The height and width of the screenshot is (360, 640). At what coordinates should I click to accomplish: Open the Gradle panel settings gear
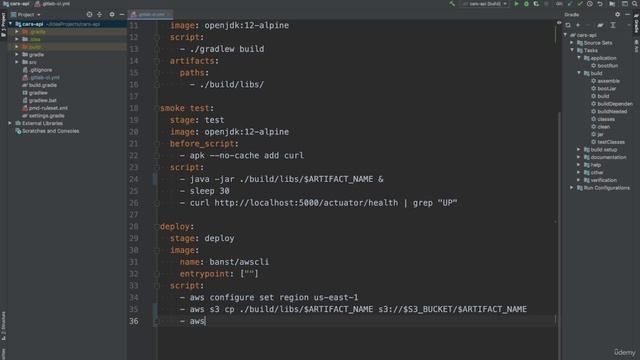618,14
